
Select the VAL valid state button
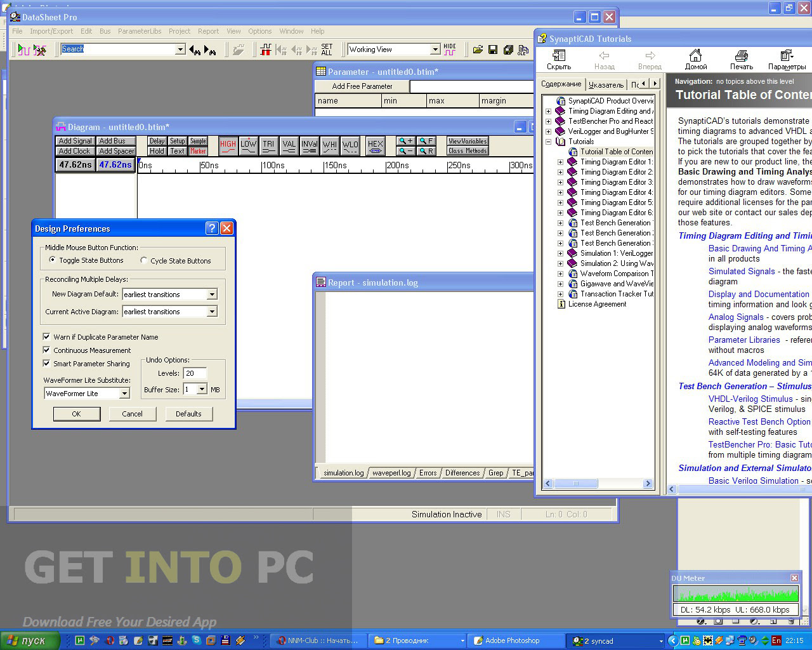(x=289, y=146)
